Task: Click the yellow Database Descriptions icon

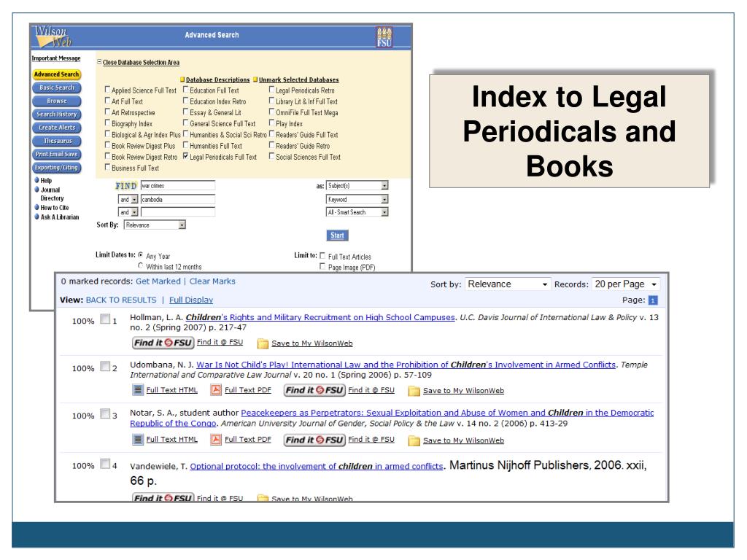Action: click(x=182, y=79)
